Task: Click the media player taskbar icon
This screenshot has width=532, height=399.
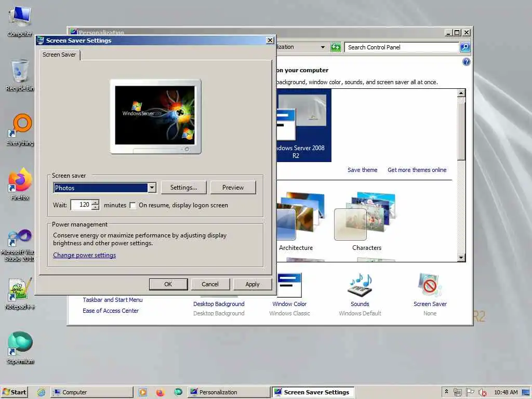Action: point(143,392)
